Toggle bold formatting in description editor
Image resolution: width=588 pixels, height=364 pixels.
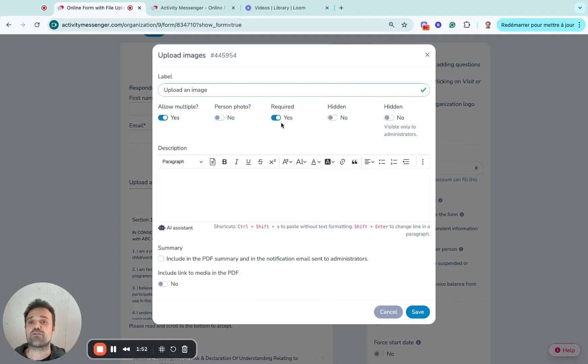tap(225, 162)
